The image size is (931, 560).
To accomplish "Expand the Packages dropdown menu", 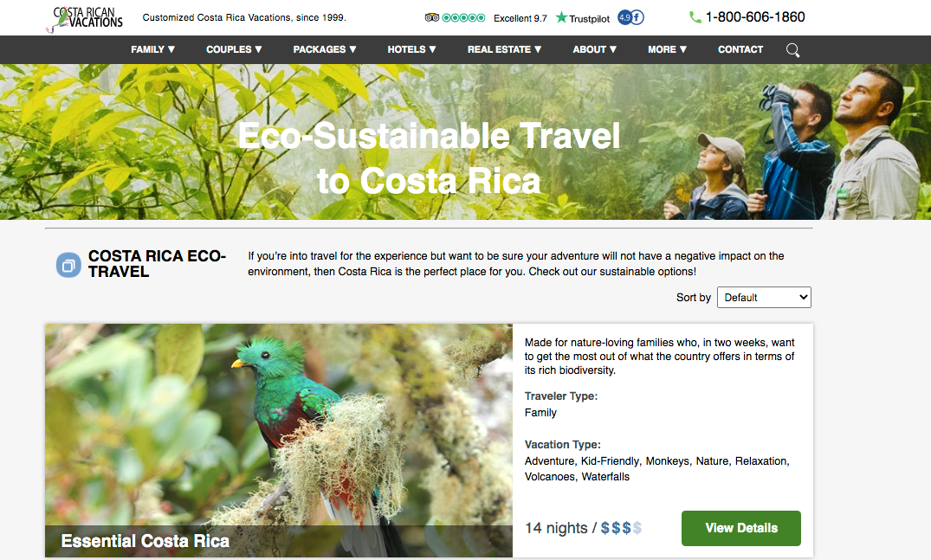I will (325, 49).
